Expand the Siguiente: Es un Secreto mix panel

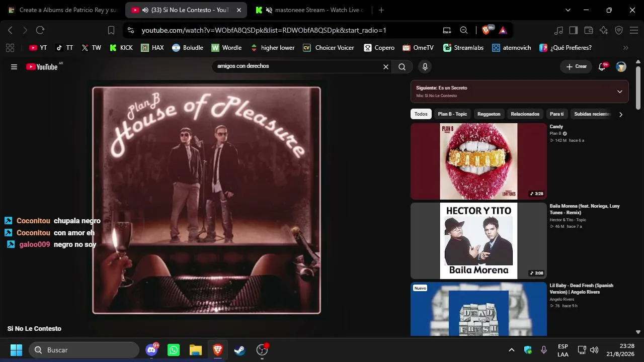pyautogui.click(x=619, y=92)
